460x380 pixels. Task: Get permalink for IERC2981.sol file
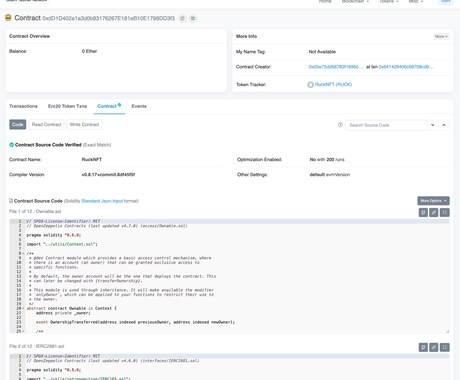pyautogui.click(x=434, y=347)
